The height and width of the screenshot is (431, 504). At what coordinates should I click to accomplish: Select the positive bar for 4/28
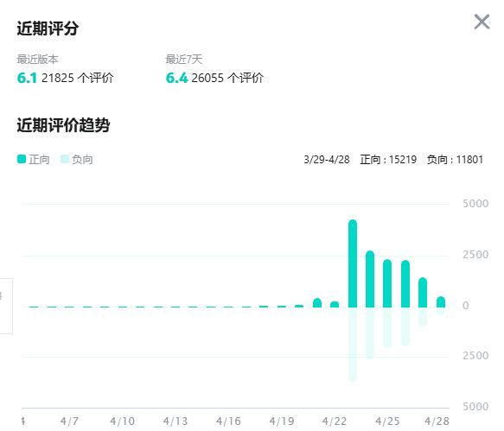pyautogui.click(x=441, y=302)
